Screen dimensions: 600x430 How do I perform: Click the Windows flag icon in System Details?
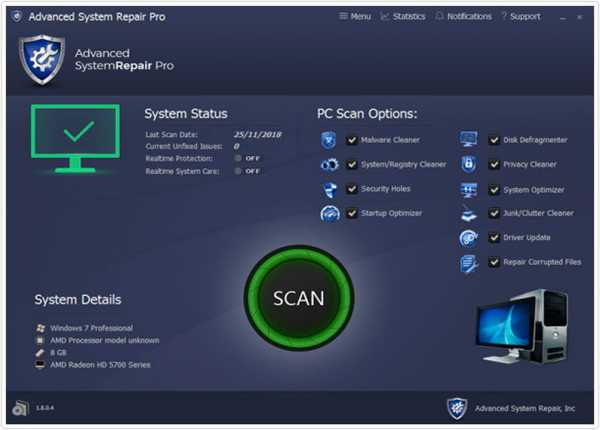[x=40, y=328]
